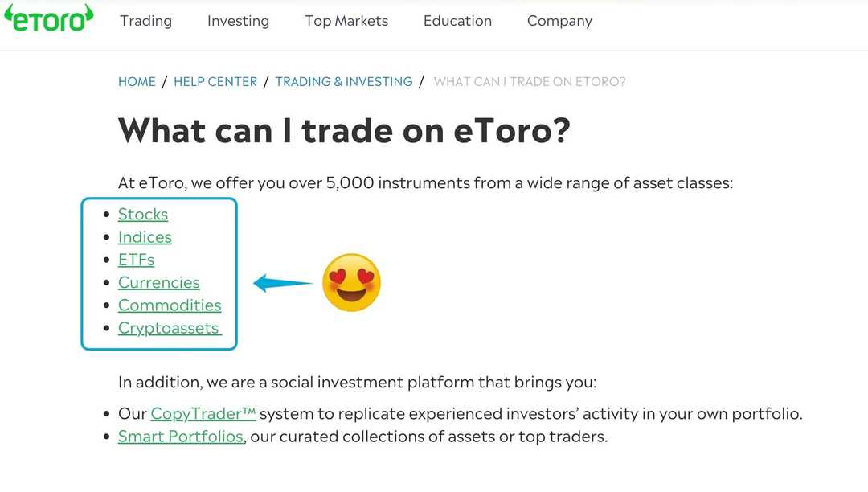Click the eToro logo
Image resolution: width=868 pixels, height=492 pixels.
[50, 21]
